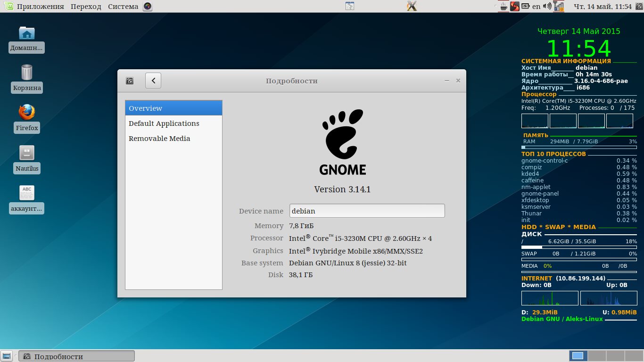This screenshot has width=644, height=362.
Task: Open the Переход menu
Action: click(x=86, y=7)
